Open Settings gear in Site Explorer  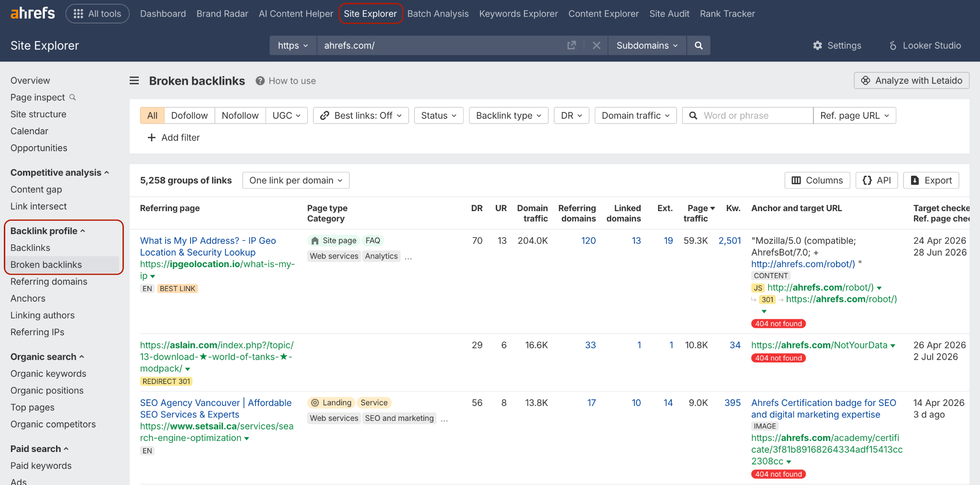(x=837, y=45)
